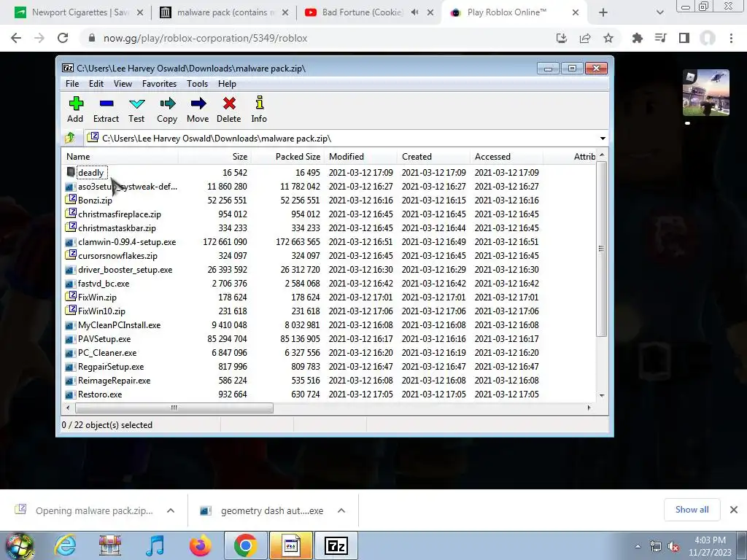Click the Extract toolbar icon

107,104
